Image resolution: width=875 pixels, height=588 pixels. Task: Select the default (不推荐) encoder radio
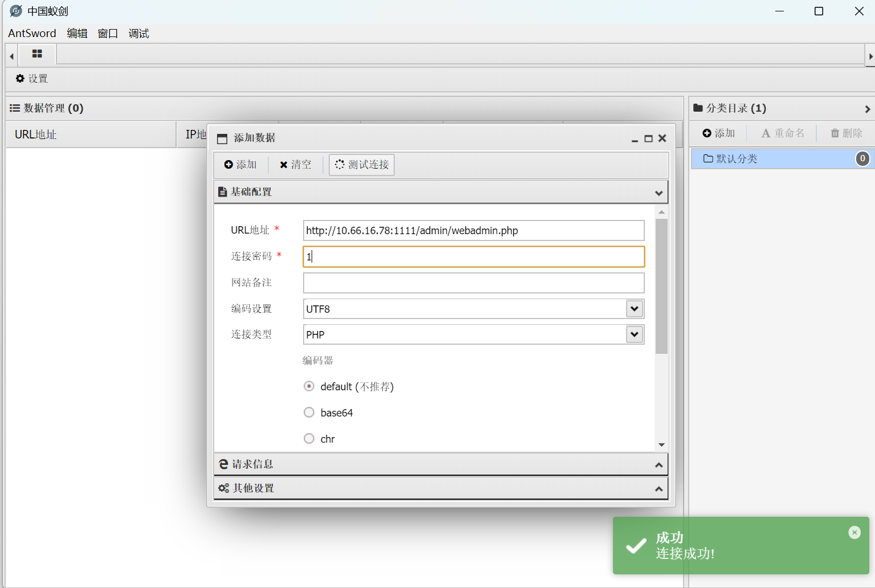click(x=309, y=386)
